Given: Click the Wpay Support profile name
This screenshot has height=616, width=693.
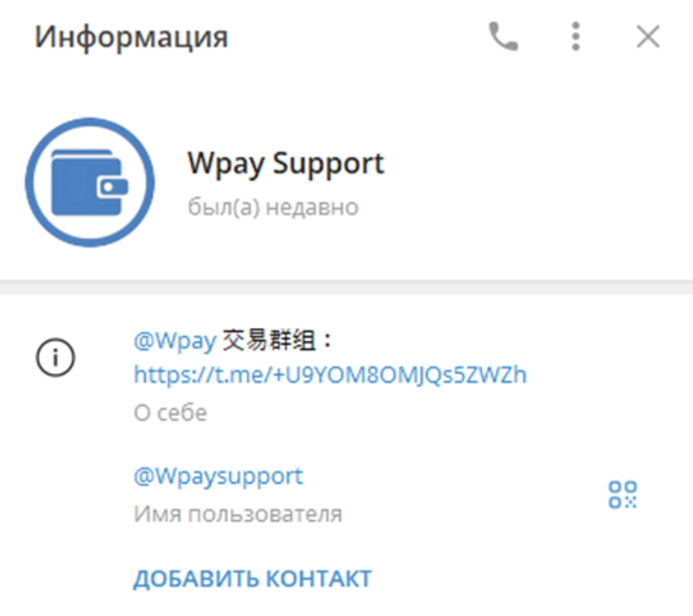Looking at the screenshot, I should tap(286, 164).
